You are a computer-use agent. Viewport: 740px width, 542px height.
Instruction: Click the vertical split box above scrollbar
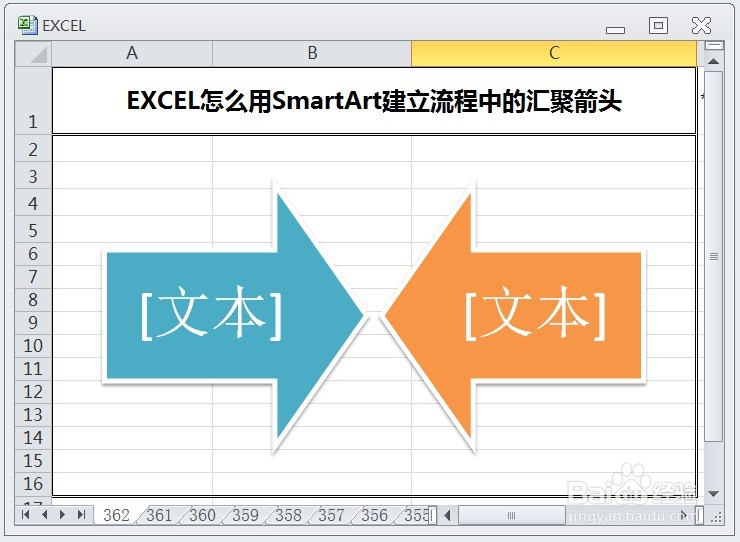click(714, 46)
